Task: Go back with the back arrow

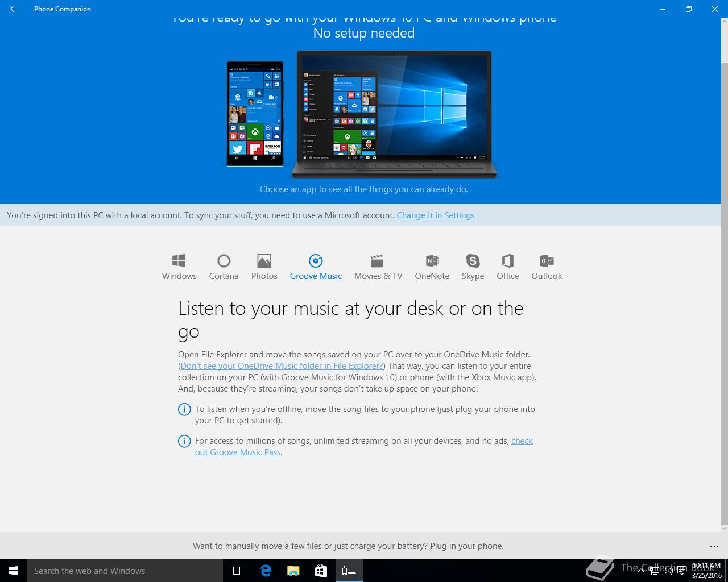Action: pyautogui.click(x=14, y=9)
